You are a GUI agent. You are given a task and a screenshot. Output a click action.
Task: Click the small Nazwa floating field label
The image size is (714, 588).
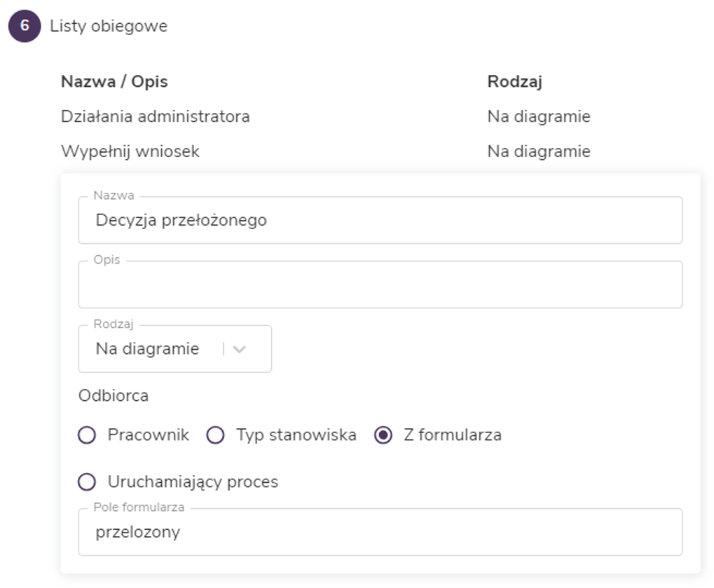(x=114, y=196)
